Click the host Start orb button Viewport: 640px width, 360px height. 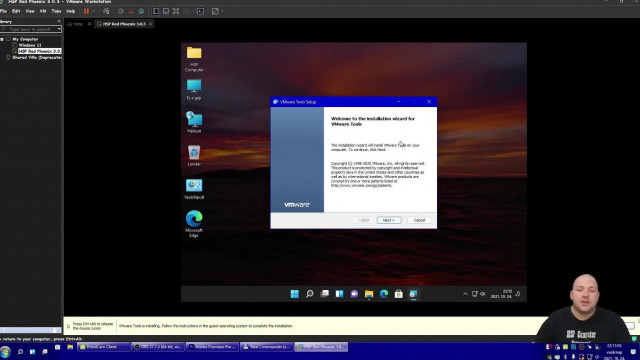(5, 352)
